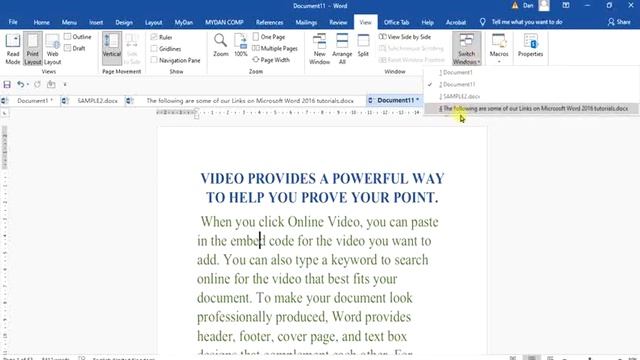Screen dimensions: 640x360
Task: Arrange All open windows
Action: point(342,49)
